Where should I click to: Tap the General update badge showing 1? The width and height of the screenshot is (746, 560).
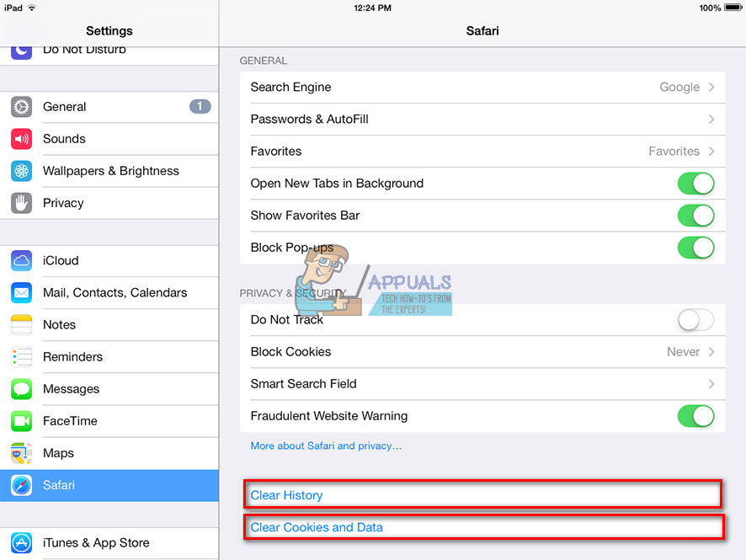[200, 106]
